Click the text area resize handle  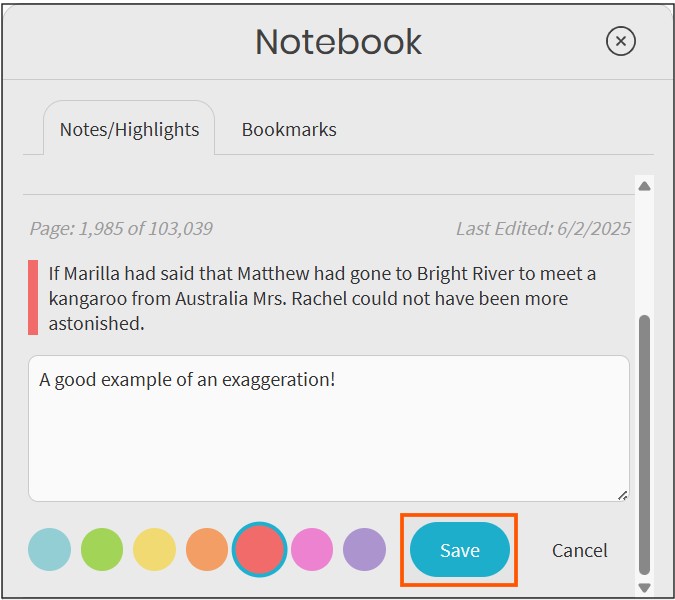click(622, 495)
